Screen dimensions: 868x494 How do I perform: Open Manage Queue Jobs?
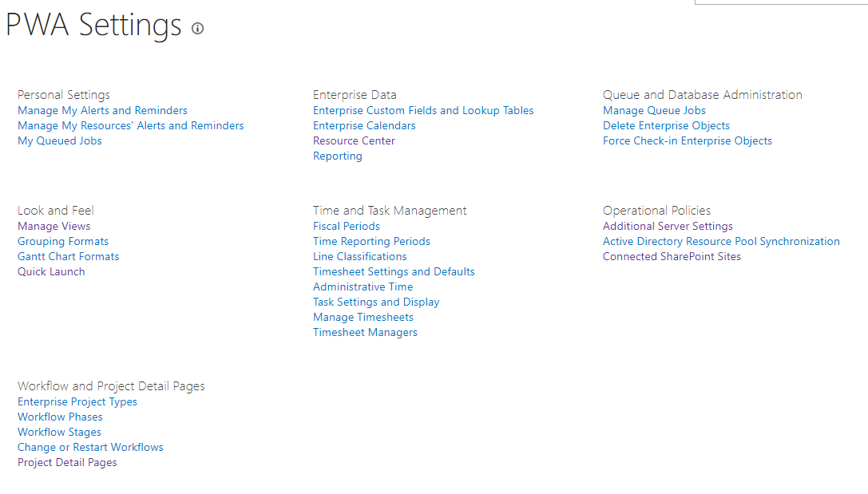[x=654, y=111]
